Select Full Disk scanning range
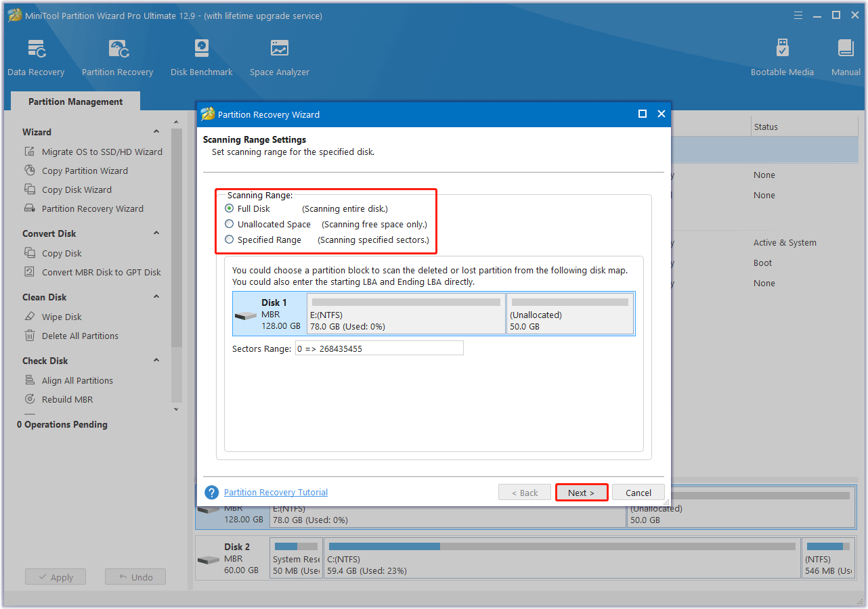Screen dimensions: 868x609 pos(229,208)
